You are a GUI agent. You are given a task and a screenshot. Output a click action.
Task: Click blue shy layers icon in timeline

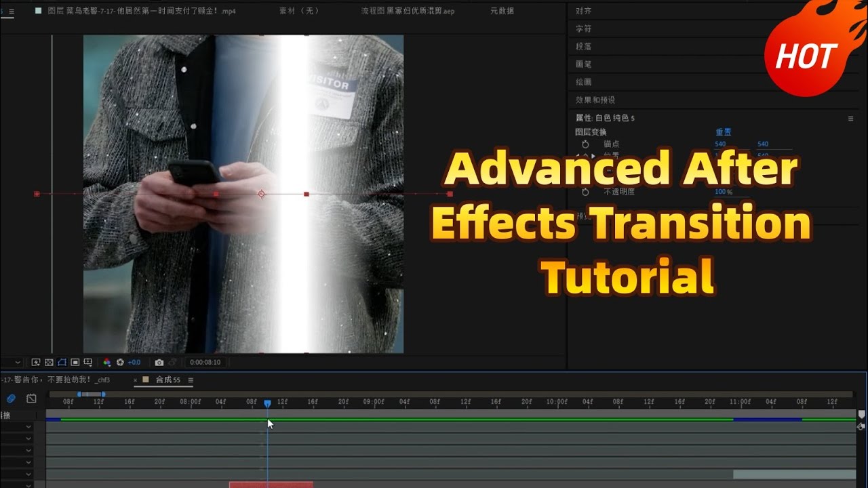(11, 399)
